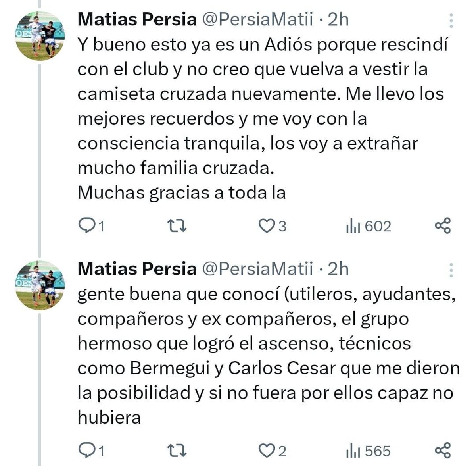This screenshot has height=466, width=476.
Task: Open profile picture on the second tweet
Action: [x=40, y=285]
